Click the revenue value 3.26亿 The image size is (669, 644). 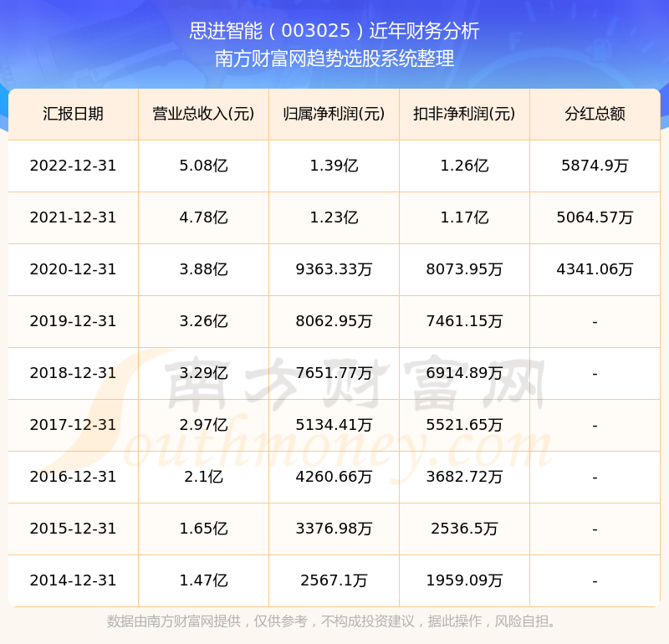(203, 321)
